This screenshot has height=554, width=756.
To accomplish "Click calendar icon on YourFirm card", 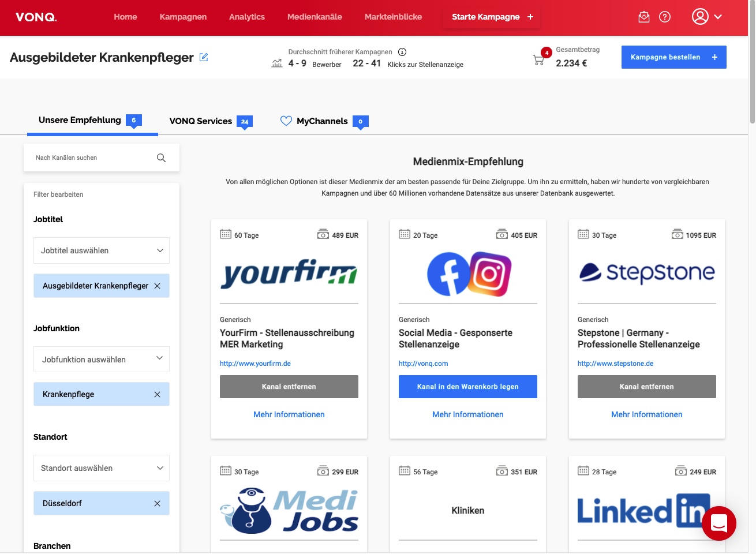I will click(226, 234).
